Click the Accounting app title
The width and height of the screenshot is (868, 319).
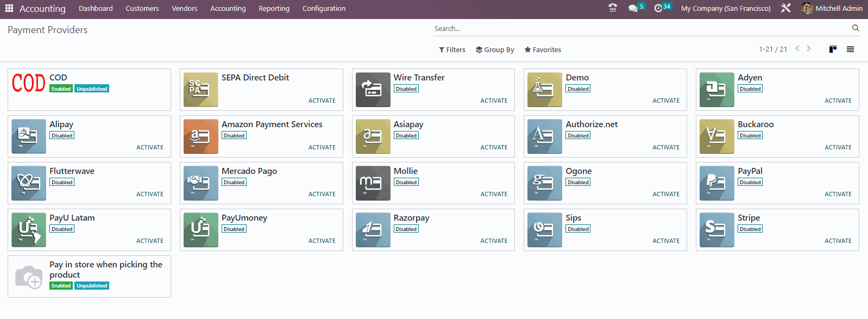[x=42, y=9]
